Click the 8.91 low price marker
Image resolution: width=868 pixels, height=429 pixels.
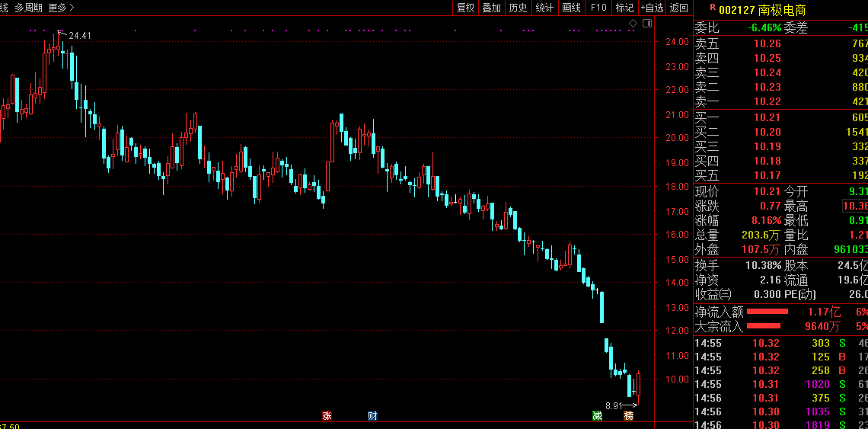click(621, 405)
